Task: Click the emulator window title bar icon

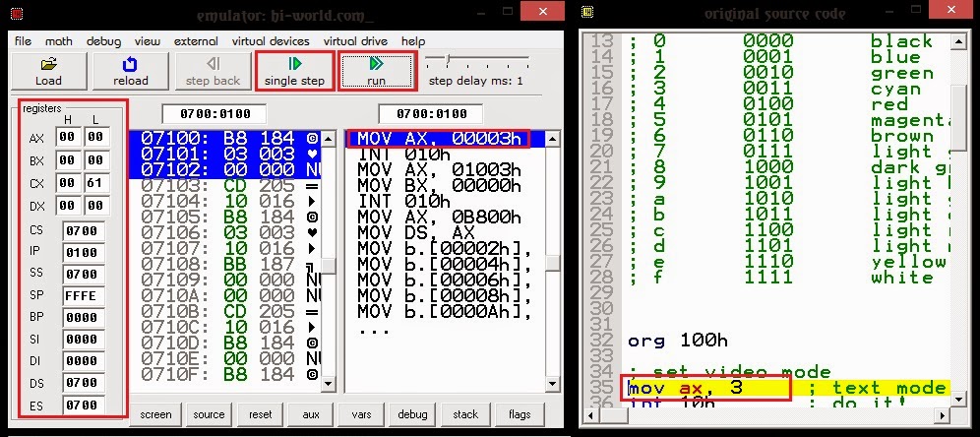Action: pyautogui.click(x=18, y=12)
